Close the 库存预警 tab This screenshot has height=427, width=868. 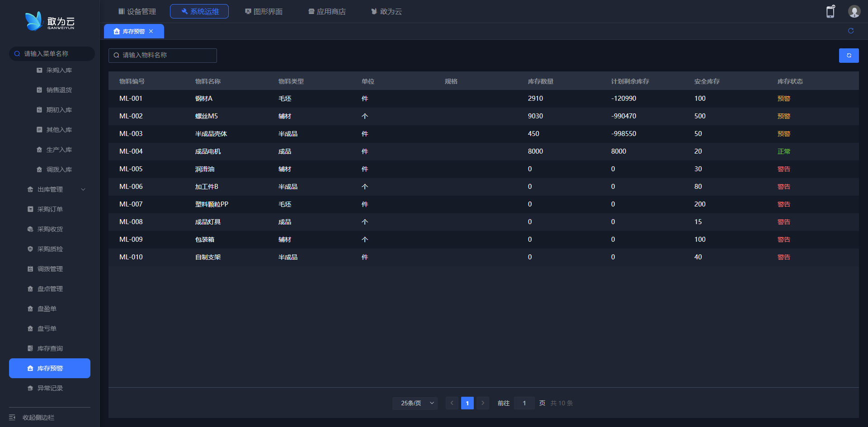click(151, 31)
